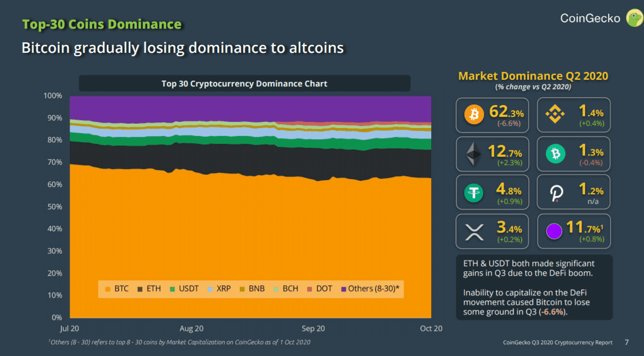Viewport: 644px width, 356px height.
Task: Click the Bitcoin Cash green icon
Action: 555,153
